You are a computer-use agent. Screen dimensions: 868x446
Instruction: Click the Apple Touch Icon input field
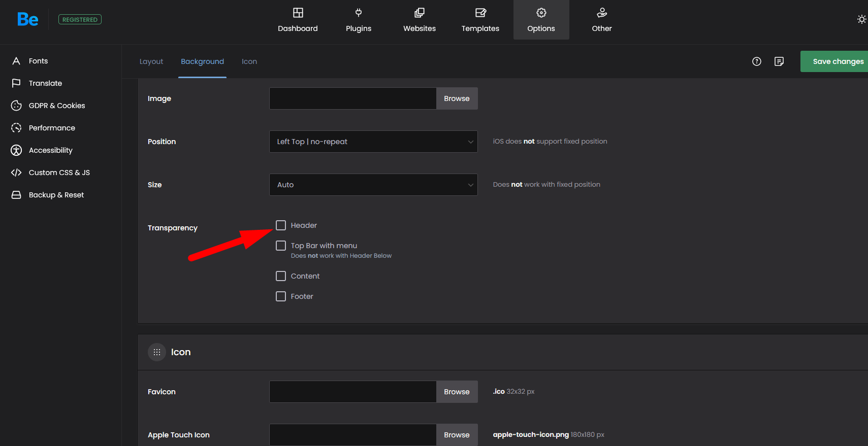(353, 435)
